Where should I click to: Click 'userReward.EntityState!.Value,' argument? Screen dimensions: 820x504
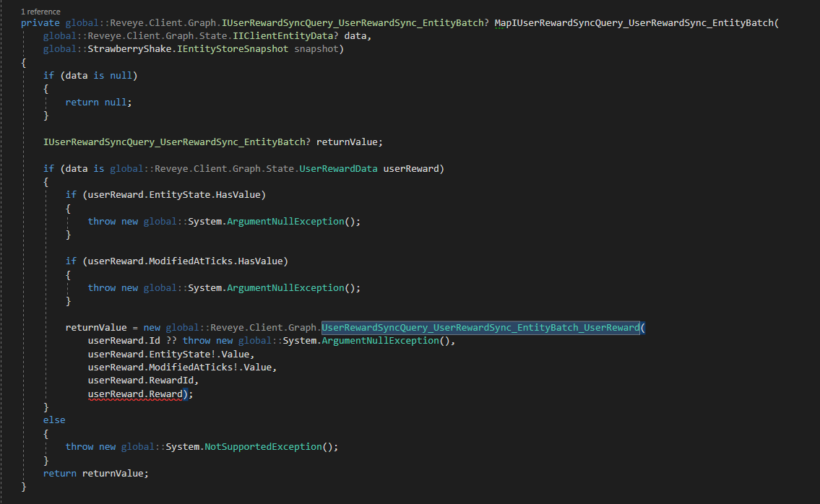click(x=171, y=355)
